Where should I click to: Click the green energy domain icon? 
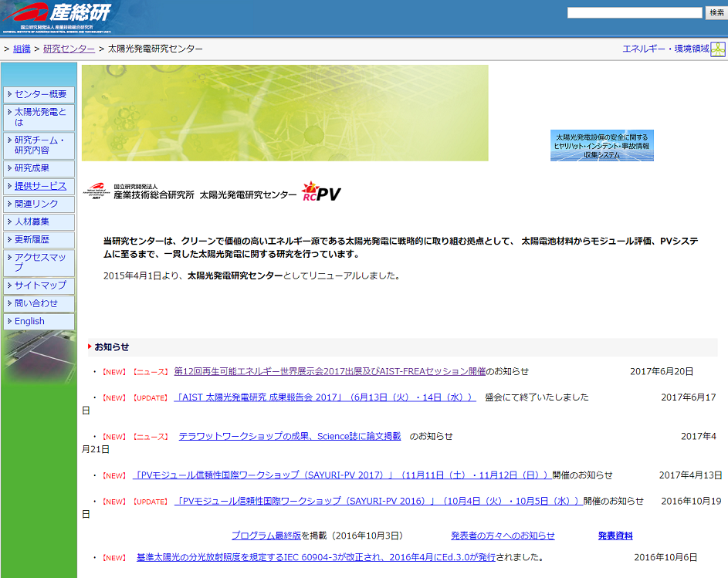718,49
